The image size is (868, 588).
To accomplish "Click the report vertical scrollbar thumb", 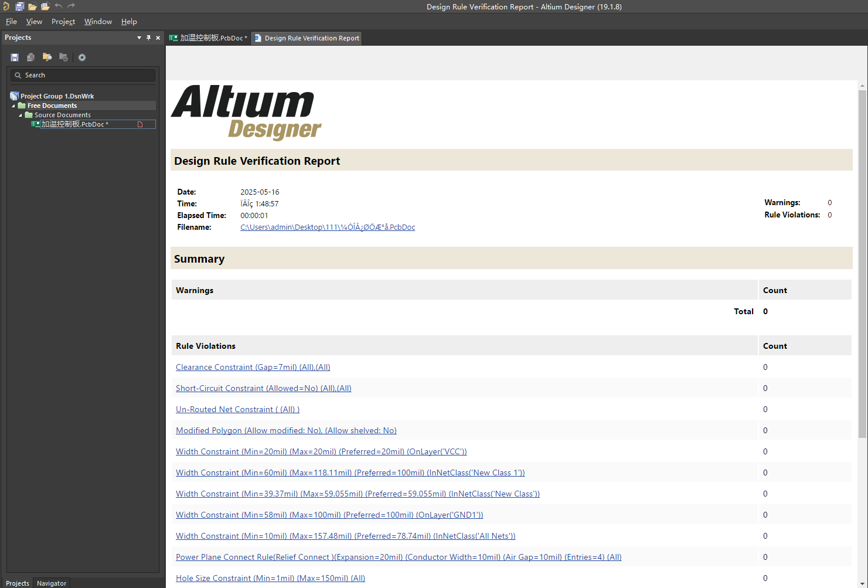I will 862,264.
